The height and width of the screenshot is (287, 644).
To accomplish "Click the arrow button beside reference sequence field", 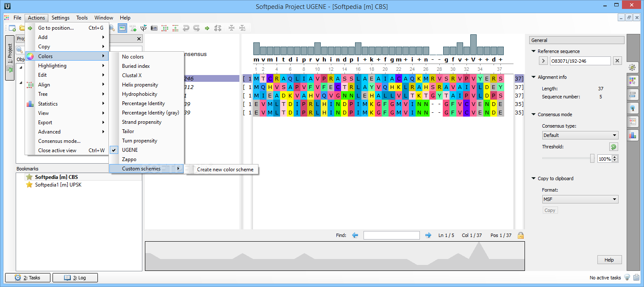I will 543,61.
